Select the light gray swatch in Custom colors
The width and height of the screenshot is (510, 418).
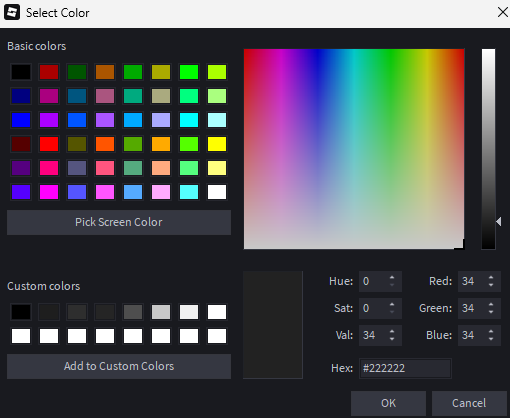click(x=161, y=312)
